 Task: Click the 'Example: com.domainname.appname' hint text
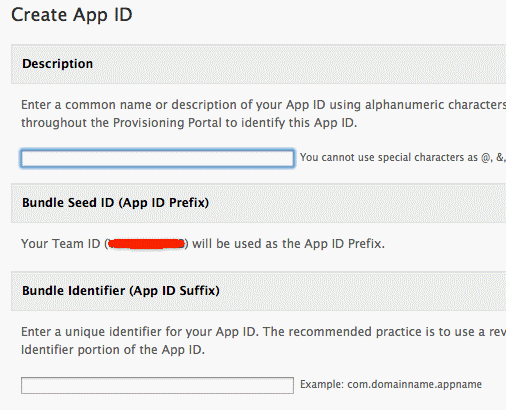click(x=391, y=384)
